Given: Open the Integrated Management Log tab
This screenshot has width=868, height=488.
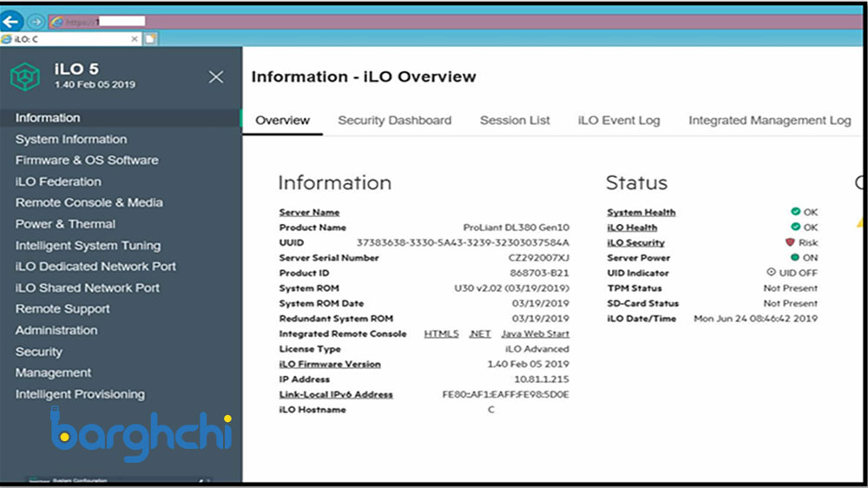Looking at the screenshot, I should tap(769, 121).
